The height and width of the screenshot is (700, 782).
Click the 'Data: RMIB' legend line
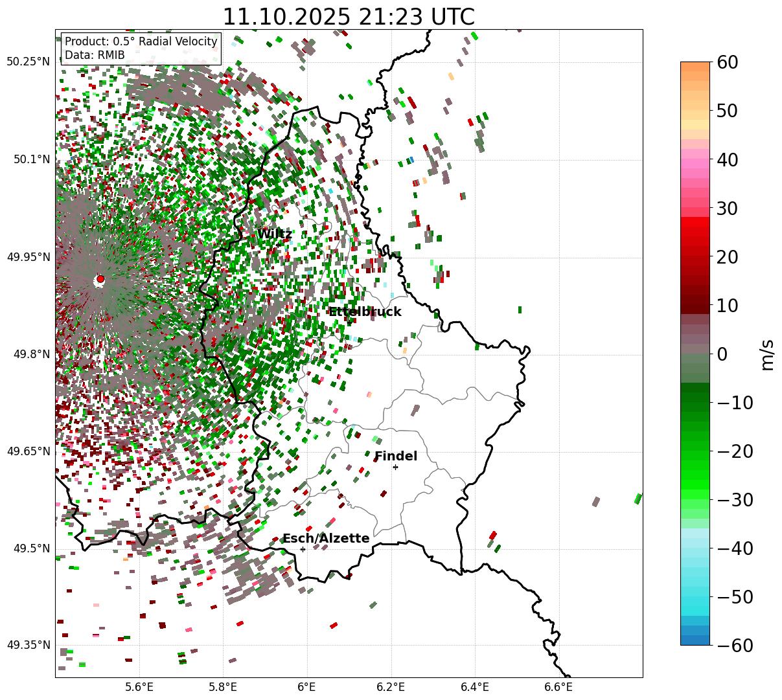point(95,55)
